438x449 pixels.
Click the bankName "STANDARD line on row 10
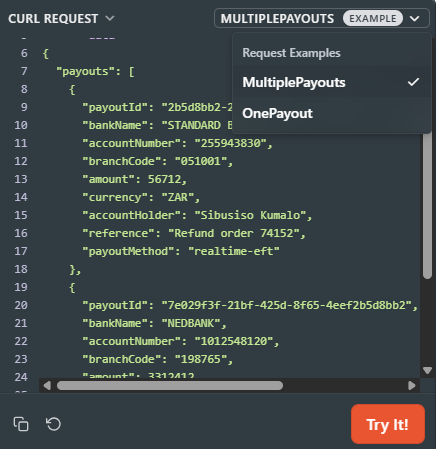tap(157, 125)
